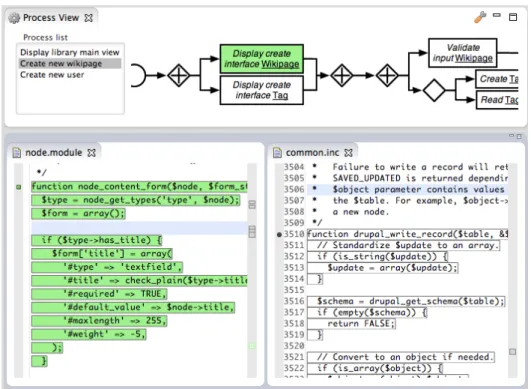Click the green overview ruler marker in node.module
Image resolution: width=531 pixels, height=389 pixels.
pos(252,346)
